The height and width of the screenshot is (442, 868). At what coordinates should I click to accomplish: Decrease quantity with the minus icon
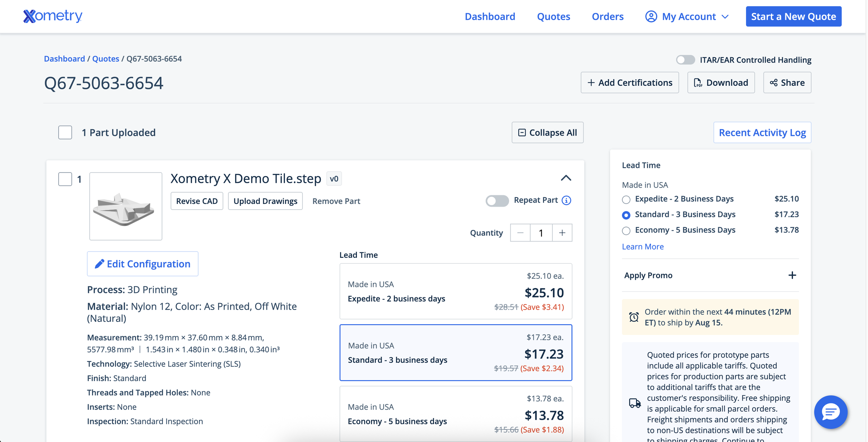click(x=520, y=233)
